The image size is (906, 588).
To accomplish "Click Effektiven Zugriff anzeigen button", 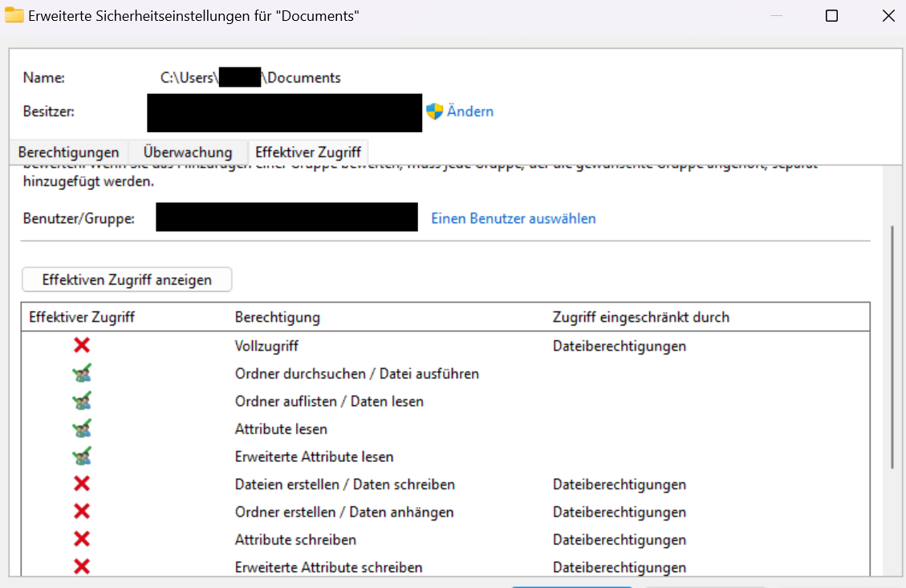I will [x=127, y=279].
